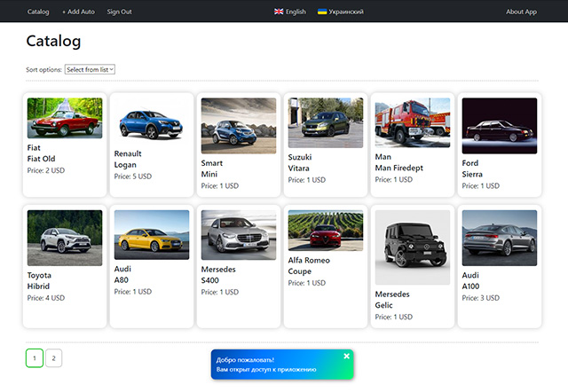
Task: Sign Out of the application
Action: [x=119, y=12]
